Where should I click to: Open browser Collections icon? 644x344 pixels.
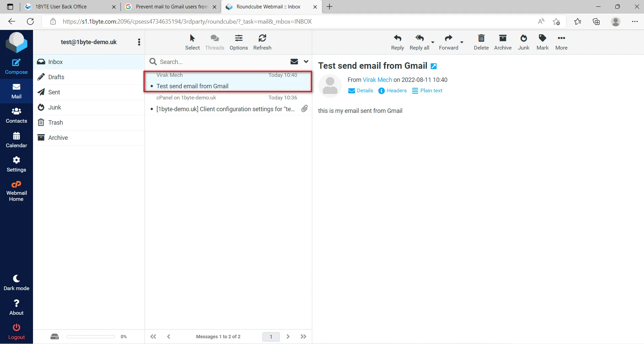click(x=596, y=22)
